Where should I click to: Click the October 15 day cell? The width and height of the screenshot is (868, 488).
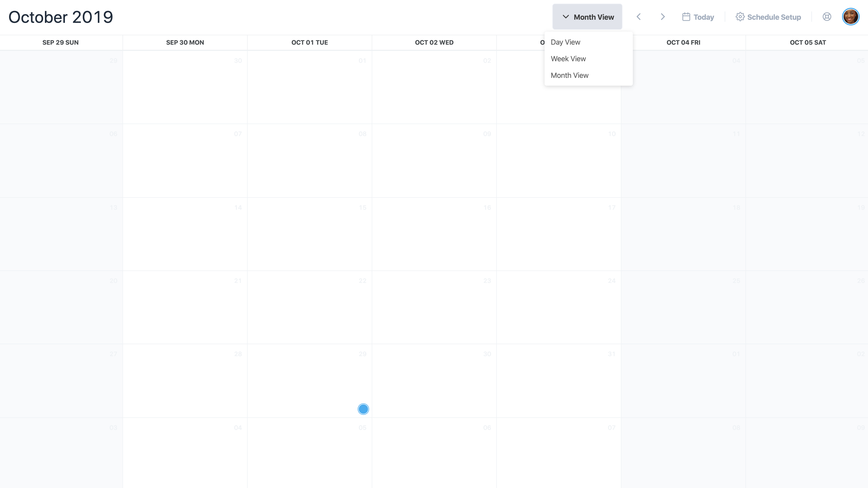point(309,234)
